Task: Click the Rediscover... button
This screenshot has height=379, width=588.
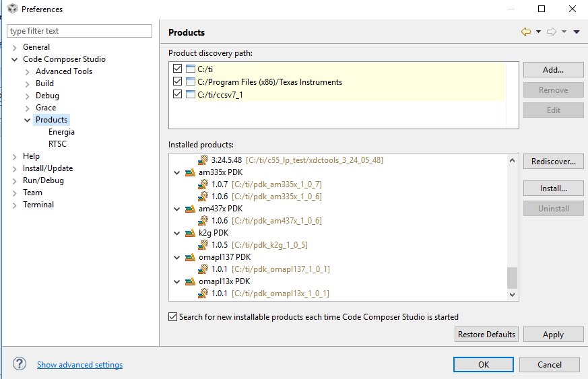Action: pyautogui.click(x=554, y=161)
